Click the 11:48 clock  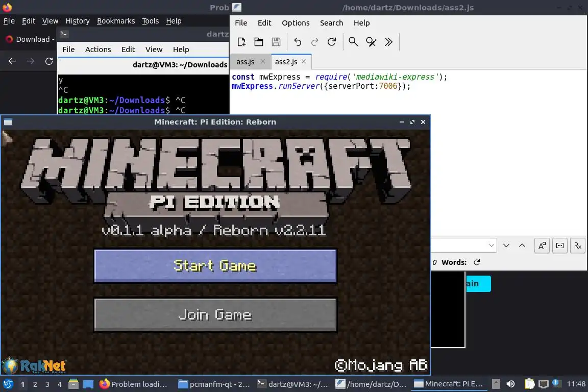576,384
